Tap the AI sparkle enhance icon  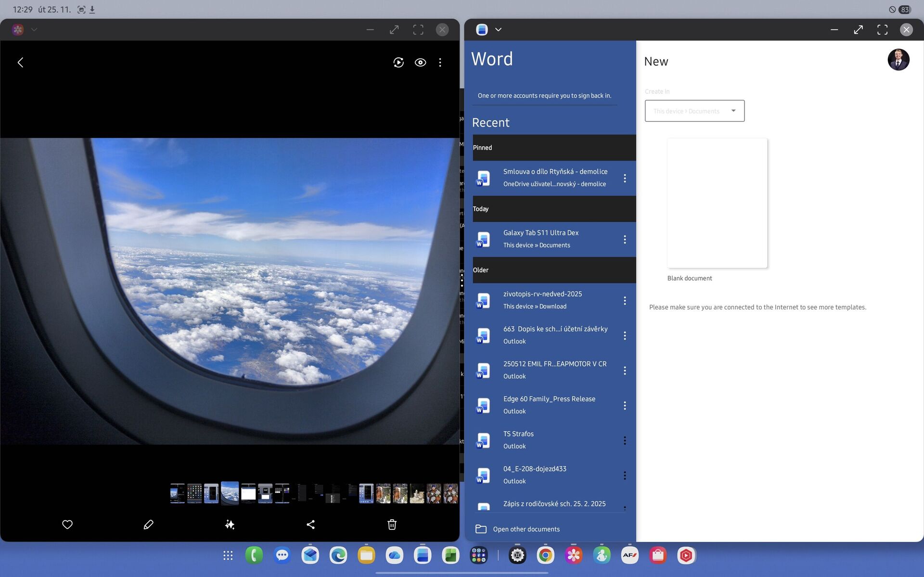tap(230, 525)
